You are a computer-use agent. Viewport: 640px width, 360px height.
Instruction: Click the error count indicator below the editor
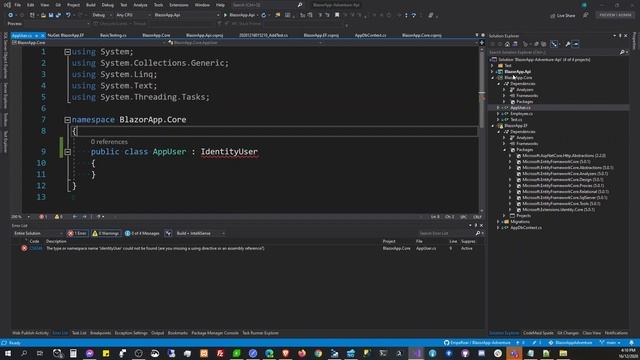coord(43,217)
